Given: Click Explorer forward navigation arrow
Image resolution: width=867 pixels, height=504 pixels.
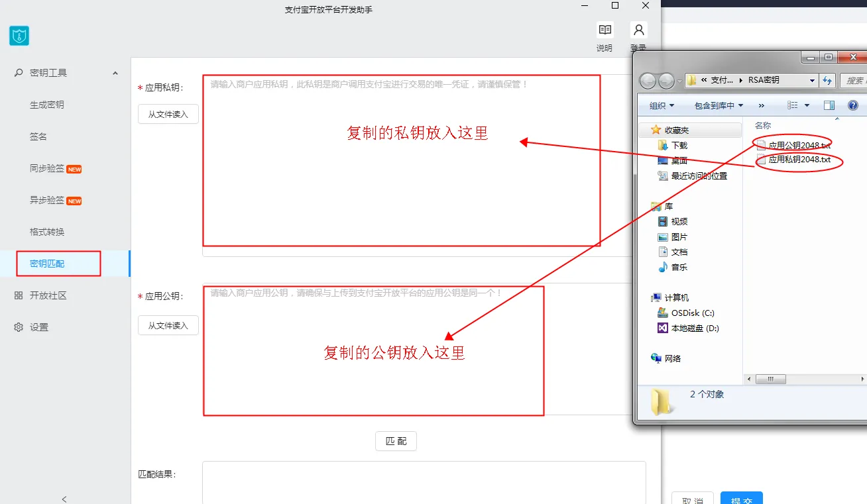Looking at the screenshot, I should (x=666, y=81).
